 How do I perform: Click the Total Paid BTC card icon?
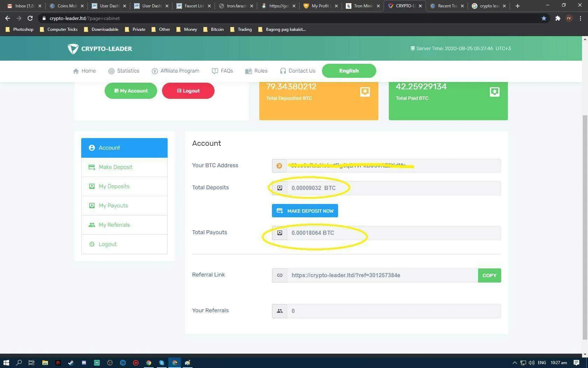point(494,92)
